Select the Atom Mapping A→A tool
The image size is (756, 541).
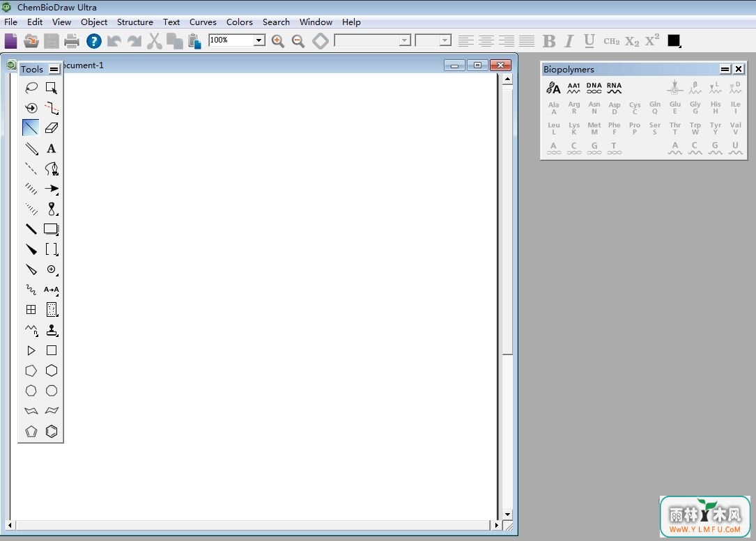coord(52,290)
